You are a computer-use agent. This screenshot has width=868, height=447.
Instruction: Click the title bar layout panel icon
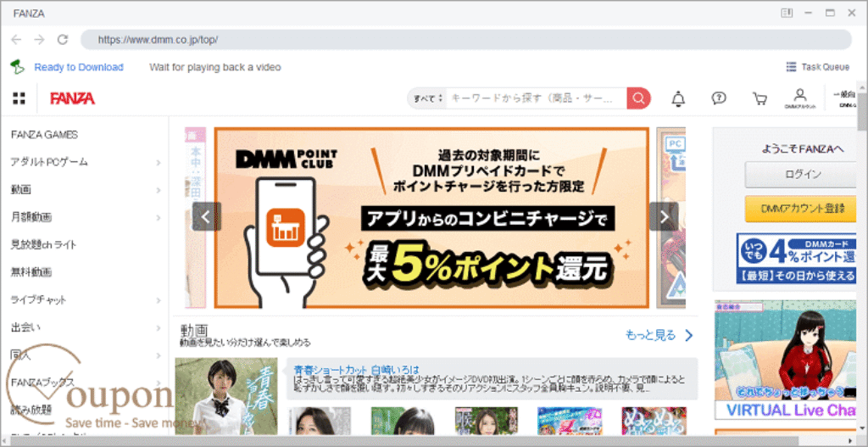[x=787, y=13]
